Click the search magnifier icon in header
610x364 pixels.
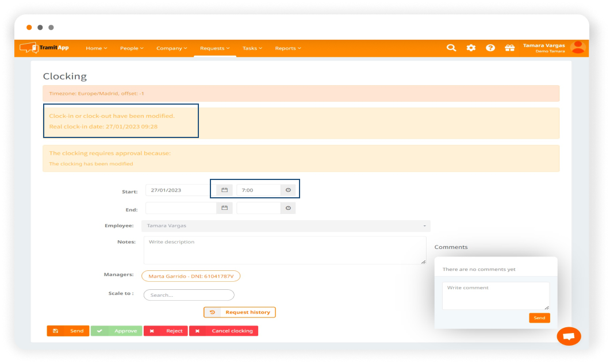[451, 48]
